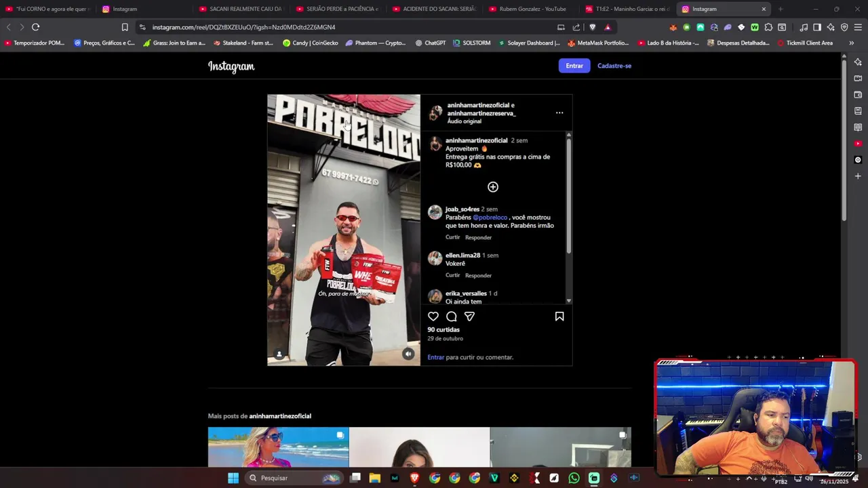Save the reel with the bookmark icon

[559, 317]
